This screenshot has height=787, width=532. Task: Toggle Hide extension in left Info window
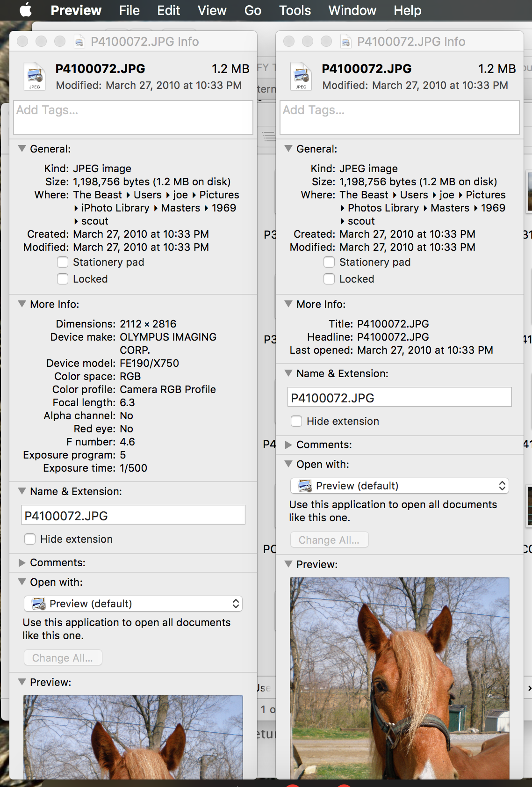coord(30,539)
